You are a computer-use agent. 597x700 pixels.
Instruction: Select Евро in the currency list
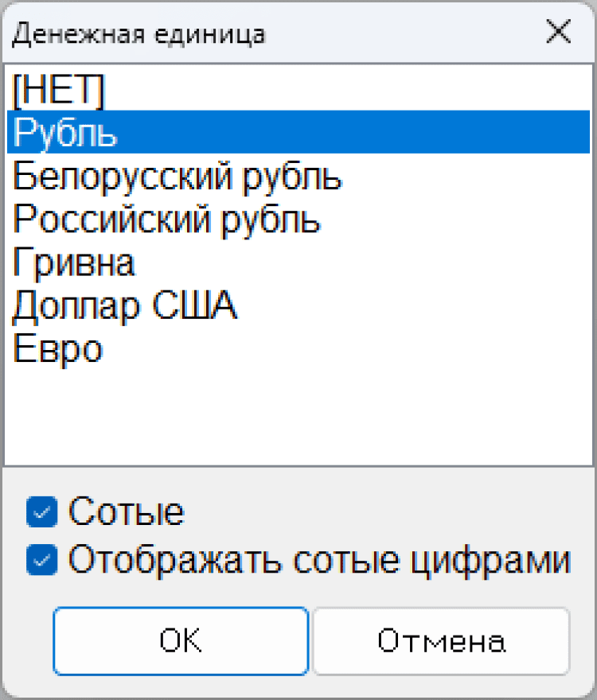pos(57,348)
